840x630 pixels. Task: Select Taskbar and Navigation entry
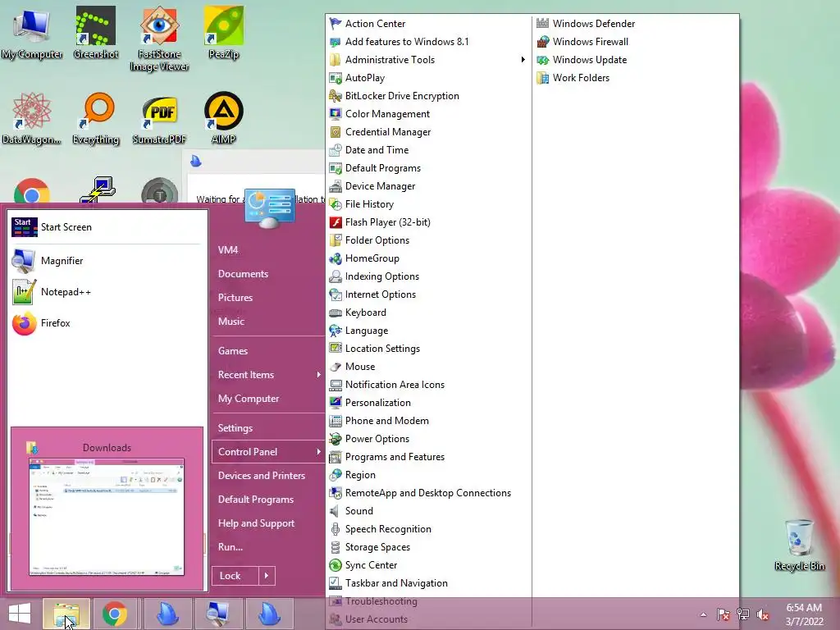388,583
